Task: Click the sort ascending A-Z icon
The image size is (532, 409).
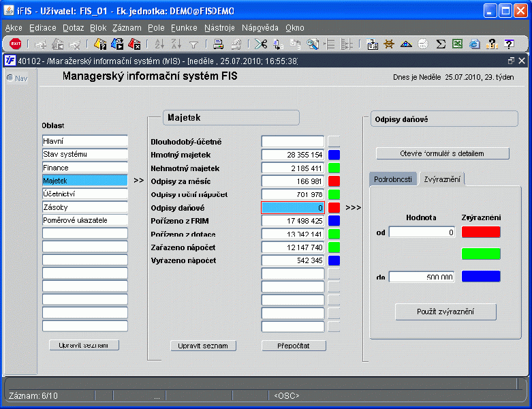Action: coord(159,44)
